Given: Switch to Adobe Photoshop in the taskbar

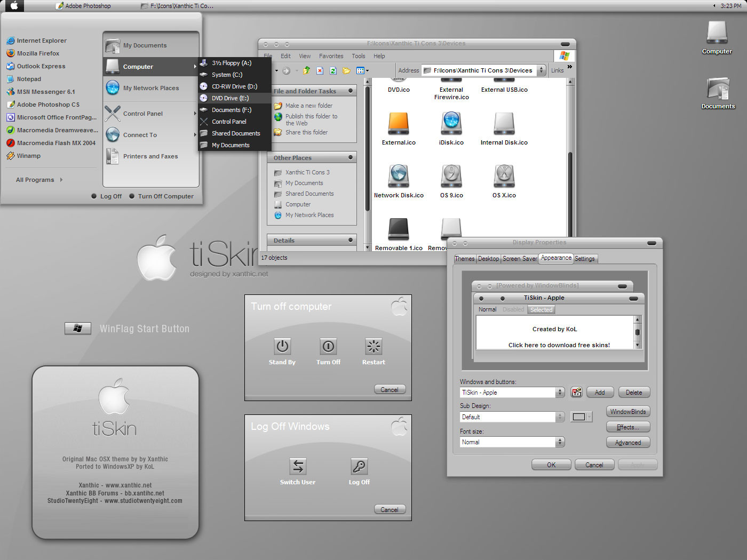Looking at the screenshot, I should click(83, 6).
